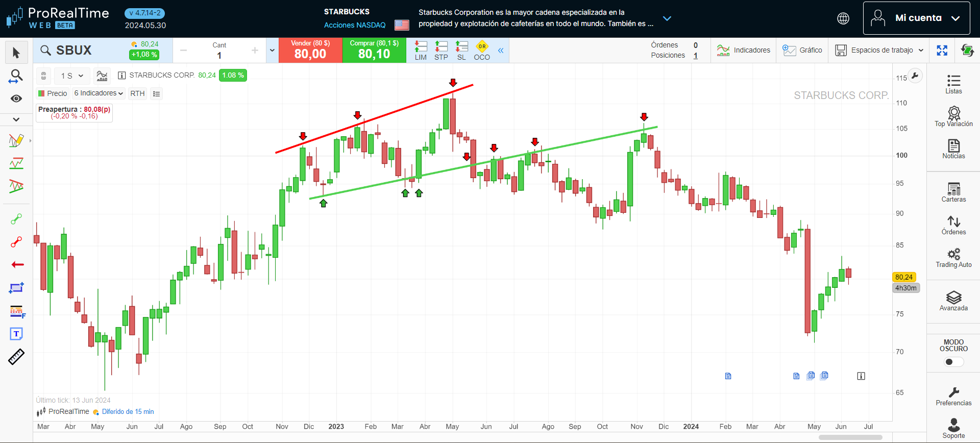Open the Espacios de trabajo menu
The height and width of the screenshot is (443, 980).
click(879, 50)
